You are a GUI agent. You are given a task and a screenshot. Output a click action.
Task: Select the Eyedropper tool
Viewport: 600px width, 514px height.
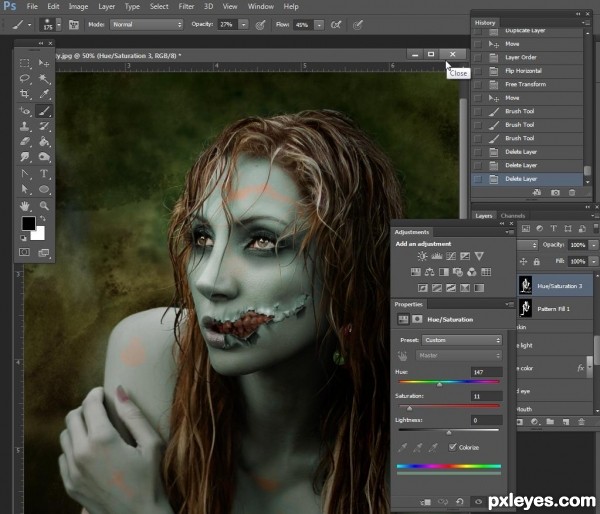pyautogui.click(x=44, y=94)
